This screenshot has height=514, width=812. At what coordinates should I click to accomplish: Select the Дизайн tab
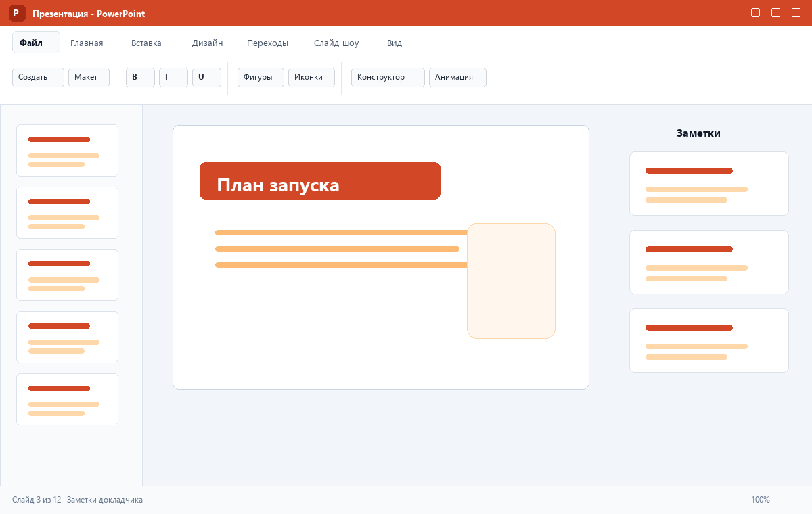[207, 43]
